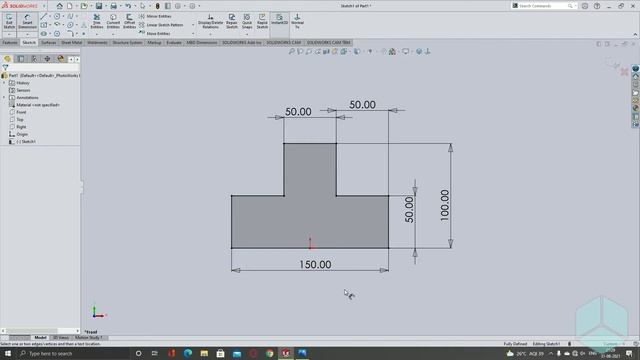Open the FeatureManager design tree tab

[7, 59]
